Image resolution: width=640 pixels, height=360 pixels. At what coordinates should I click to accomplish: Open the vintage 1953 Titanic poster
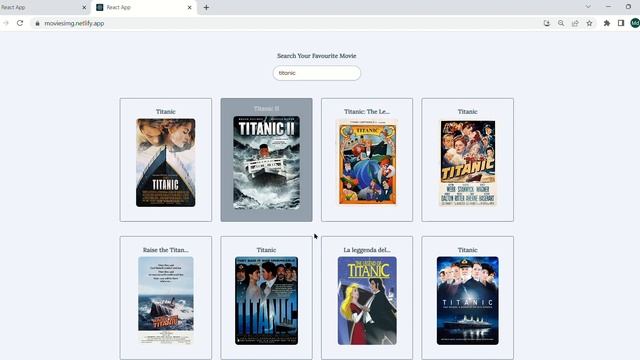click(x=467, y=162)
